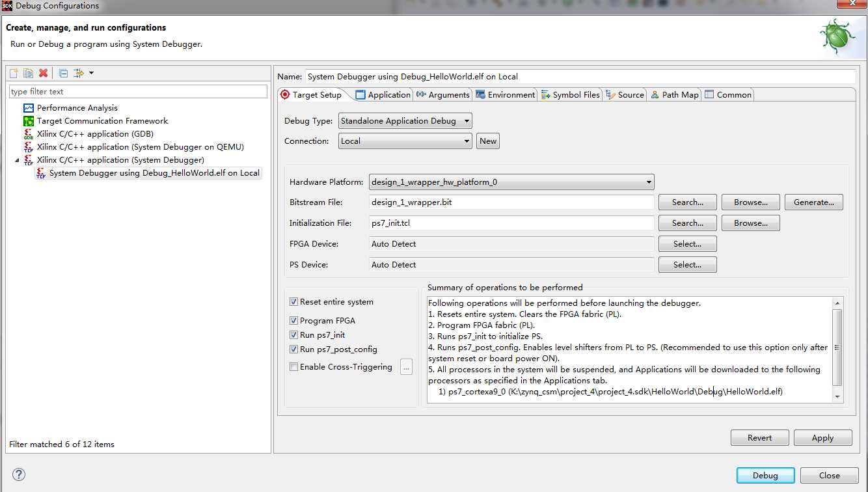Click the Xilinx GDB application icon
This screenshot has width=868, height=492.
pos(29,134)
